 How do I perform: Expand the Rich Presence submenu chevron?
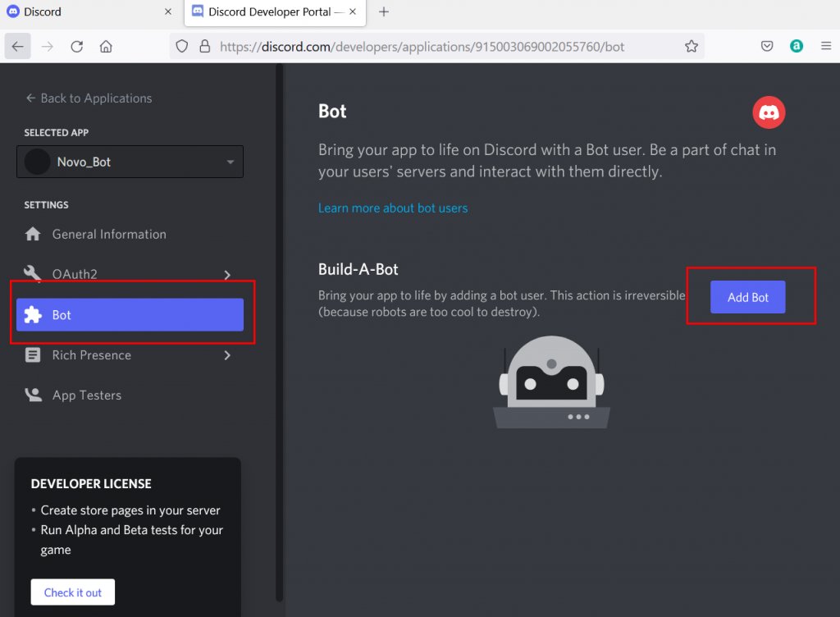(227, 355)
